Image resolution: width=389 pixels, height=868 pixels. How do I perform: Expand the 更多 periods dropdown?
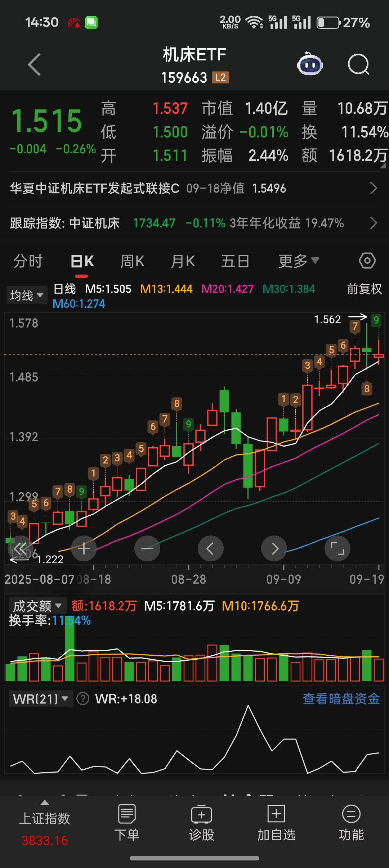point(299,261)
